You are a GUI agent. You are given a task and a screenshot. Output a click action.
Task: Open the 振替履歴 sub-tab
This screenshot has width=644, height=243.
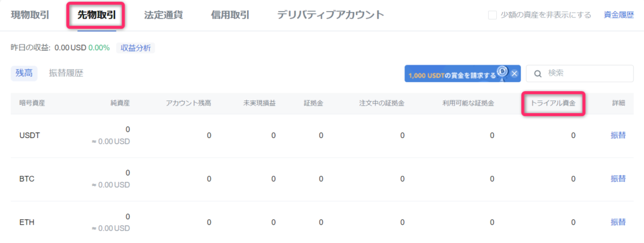pyautogui.click(x=66, y=73)
